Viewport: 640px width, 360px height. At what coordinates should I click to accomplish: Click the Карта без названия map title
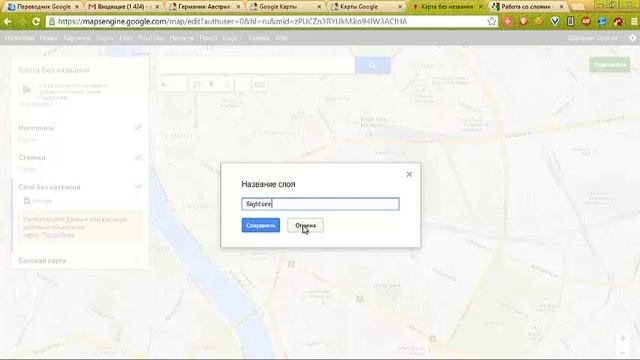[54, 70]
